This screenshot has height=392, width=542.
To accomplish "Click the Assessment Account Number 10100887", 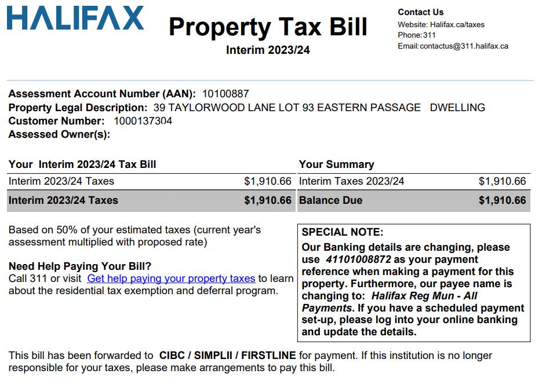I will pos(225,94).
